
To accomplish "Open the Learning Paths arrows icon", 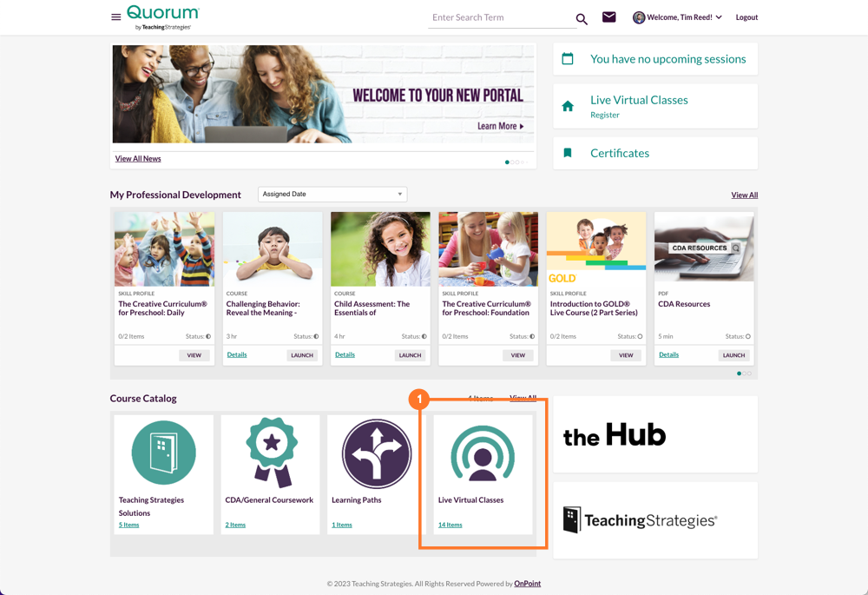I will click(x=377, y=453).
